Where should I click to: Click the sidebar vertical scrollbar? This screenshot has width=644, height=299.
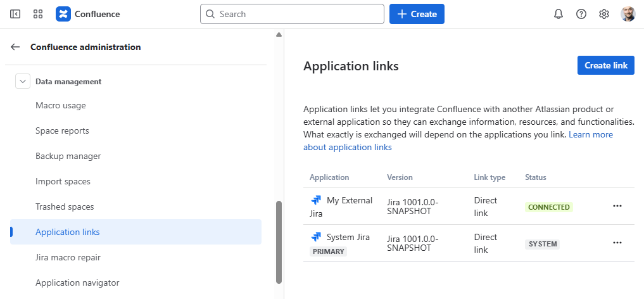tap(279, 241)
